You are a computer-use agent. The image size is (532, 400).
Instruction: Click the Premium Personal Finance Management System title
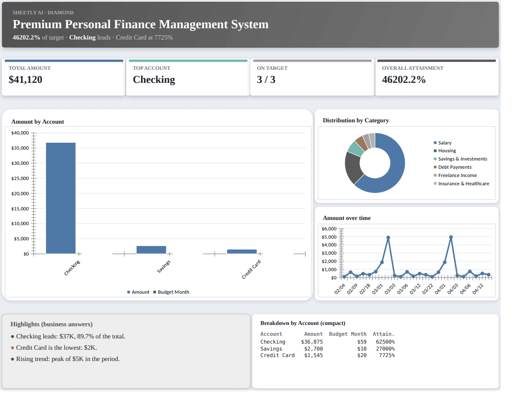140,24
